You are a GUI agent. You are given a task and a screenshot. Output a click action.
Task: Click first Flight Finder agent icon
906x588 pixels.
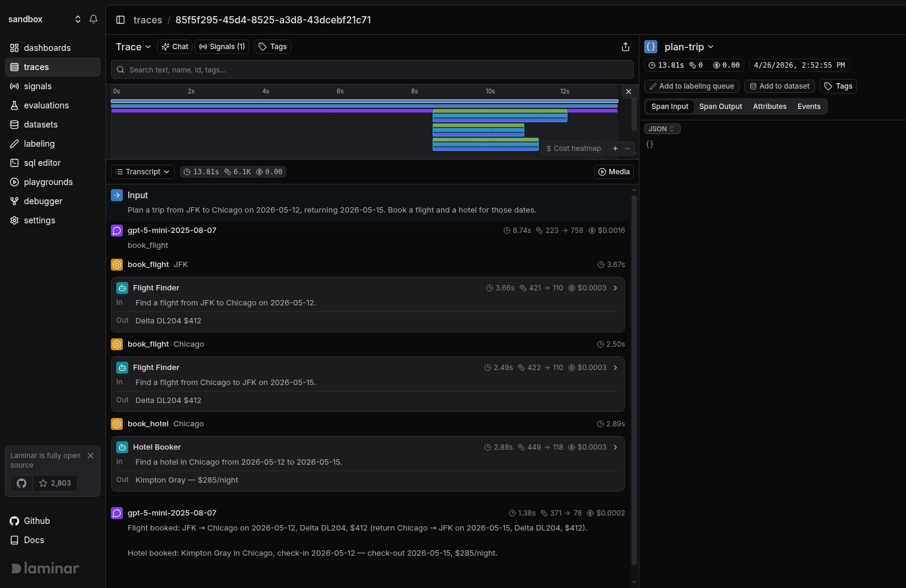point(122,288)
